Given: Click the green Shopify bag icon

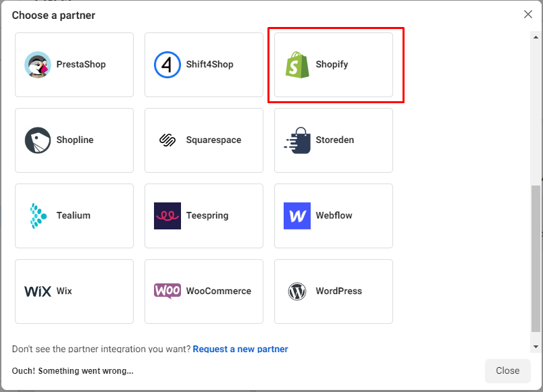Looking at the screenshot, I should click(297, 65).
